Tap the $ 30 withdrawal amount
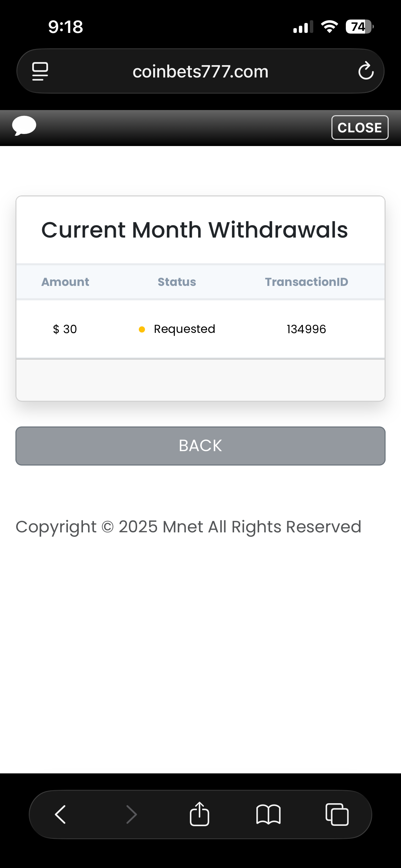Screen dimensions: 401x868 [x=65, y=329]
